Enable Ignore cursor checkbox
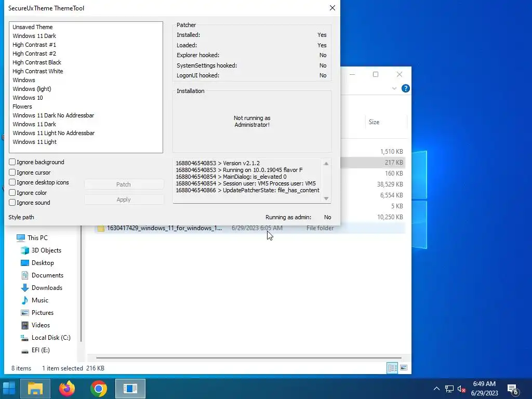The width and height of the screenshot is (532, 399). [x=12, y=172]
